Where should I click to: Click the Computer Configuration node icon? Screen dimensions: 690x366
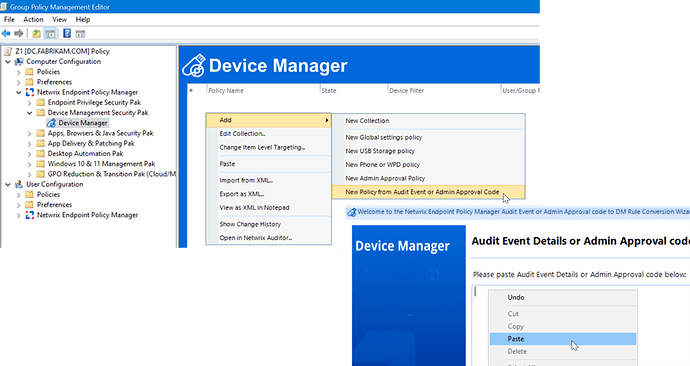(19, 62)
